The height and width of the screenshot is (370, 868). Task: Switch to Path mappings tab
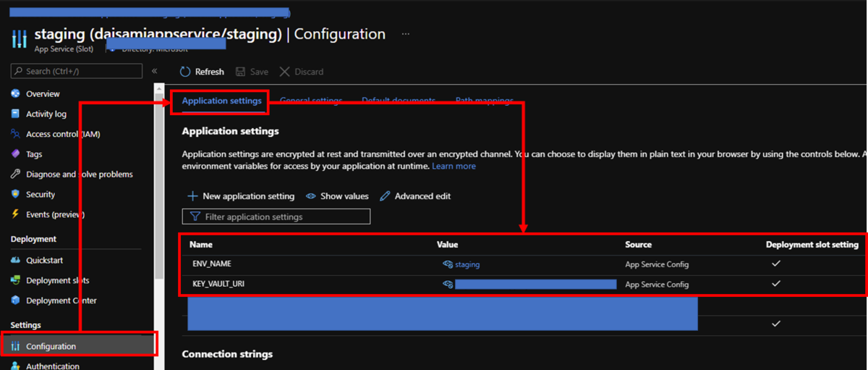[485, 101]
